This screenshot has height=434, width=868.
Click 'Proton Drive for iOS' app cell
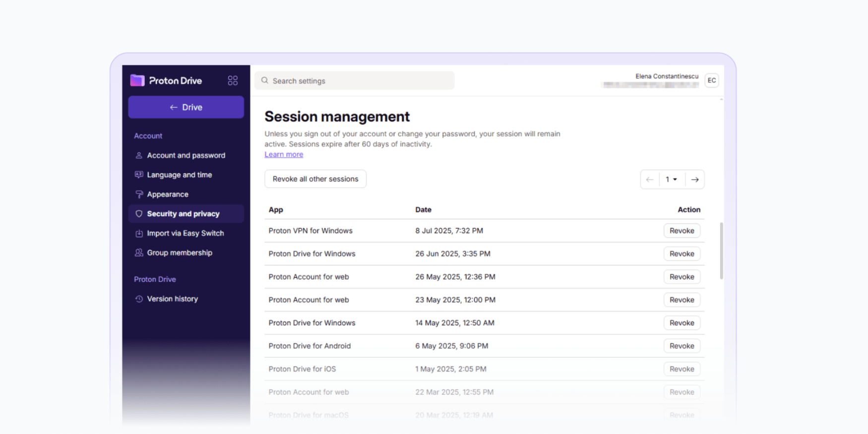point(302,369)
